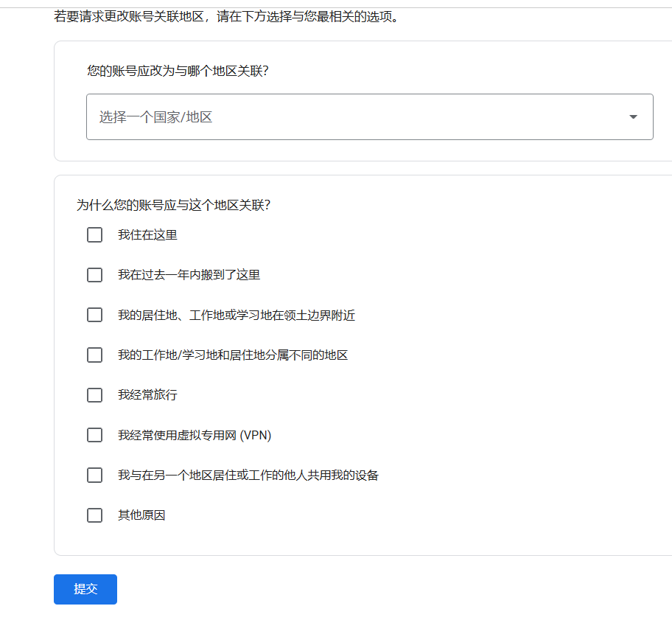
Task: Click the 我在过去一年内搬到了这里 label
Action: click(189, 275)
